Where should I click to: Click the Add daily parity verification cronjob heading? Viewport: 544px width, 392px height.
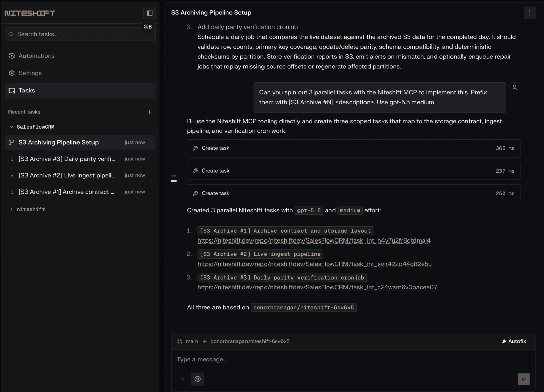[248, 27]
